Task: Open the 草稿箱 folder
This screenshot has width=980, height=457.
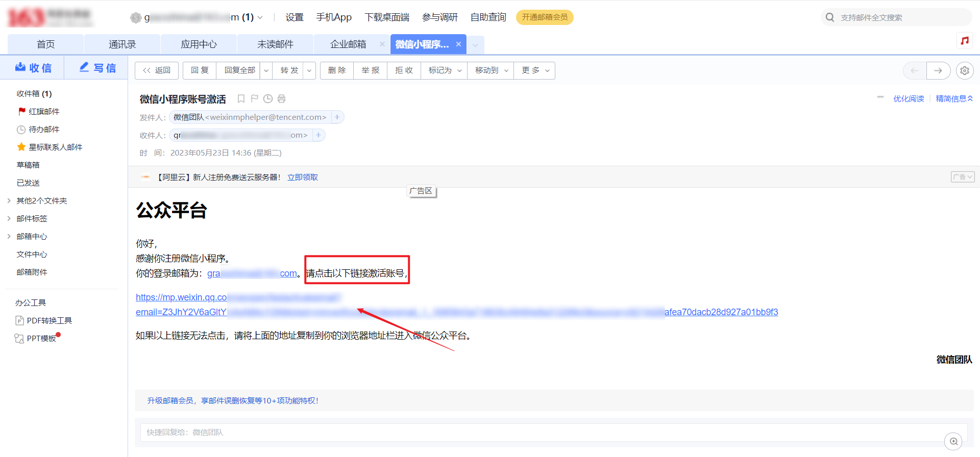Action: tap(28, 165)
